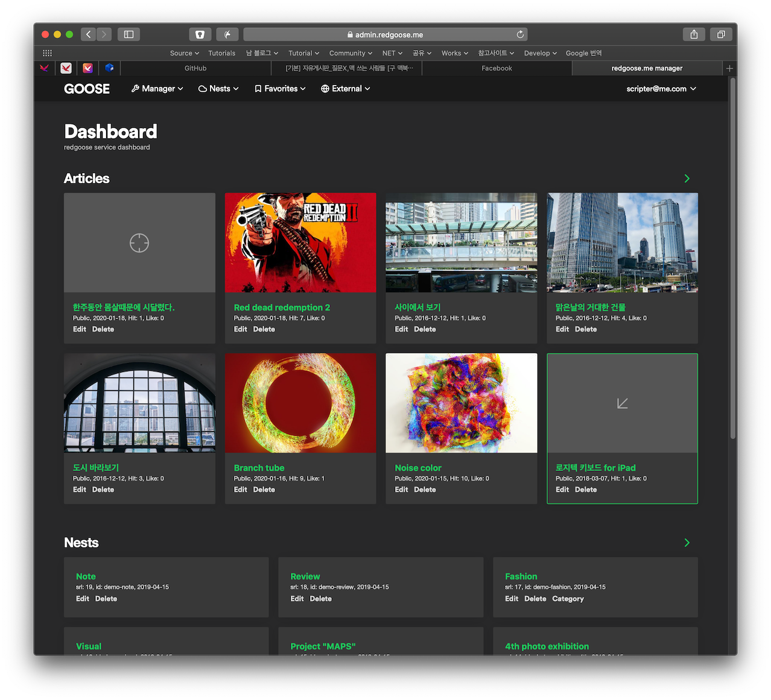The height and width of the screenshot is (700, 771).
Task: Open the Tutorial bookmarks folder
Action: 303,53
